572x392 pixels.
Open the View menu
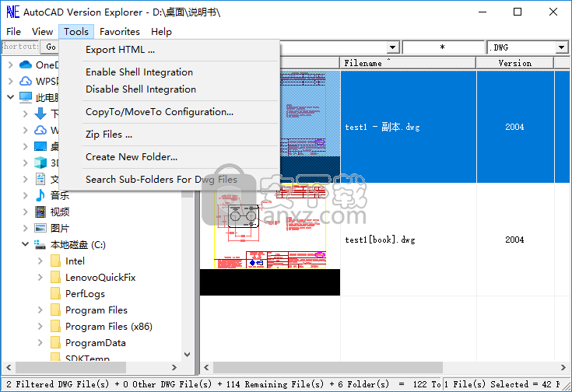(x=42, y=32)
